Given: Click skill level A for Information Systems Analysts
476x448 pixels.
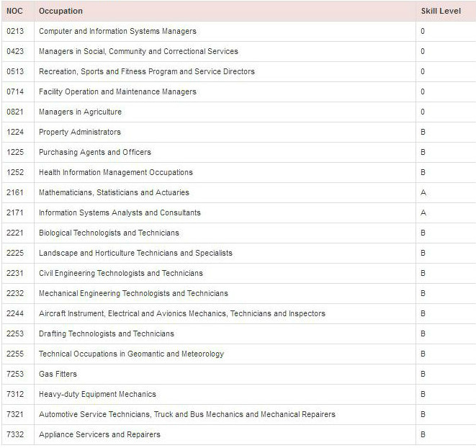Looking at the screenshot, I should click(x=423, y=212).
